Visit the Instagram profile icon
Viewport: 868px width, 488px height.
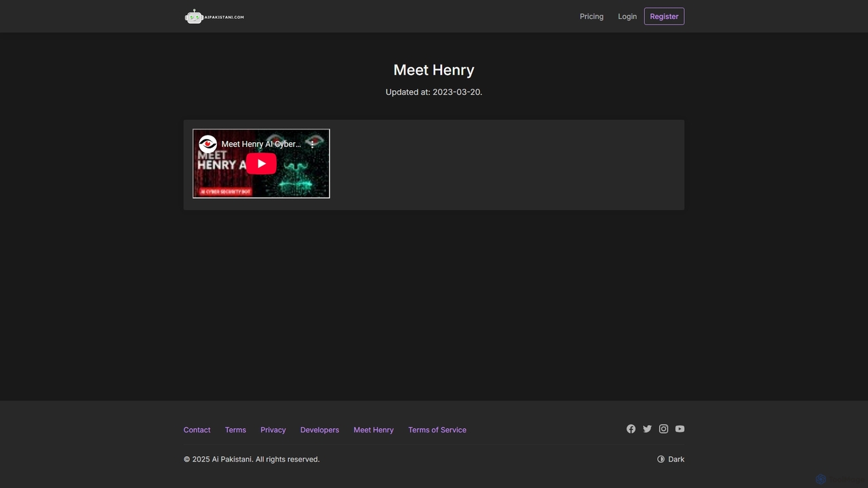pyautogui.click(x=663, y=429)
